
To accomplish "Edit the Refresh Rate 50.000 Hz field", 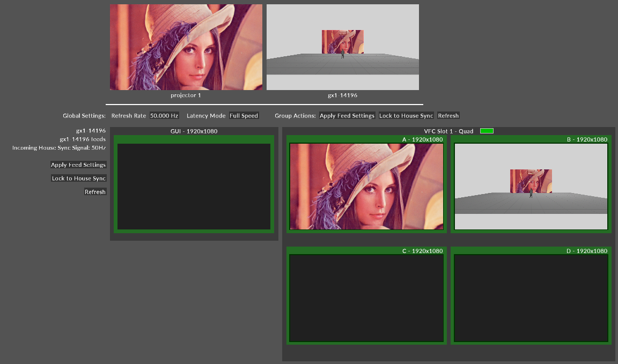I will (164, 115).
